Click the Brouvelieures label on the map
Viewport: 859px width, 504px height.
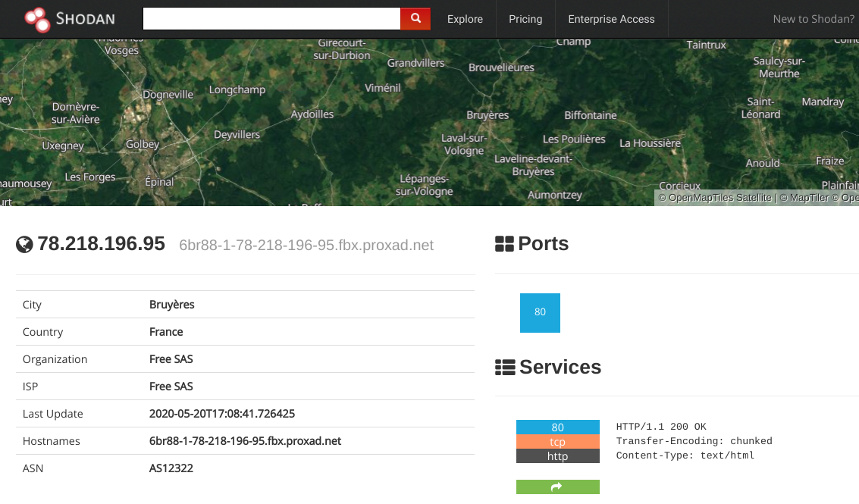pyautogui.click(x=501, y=67)
